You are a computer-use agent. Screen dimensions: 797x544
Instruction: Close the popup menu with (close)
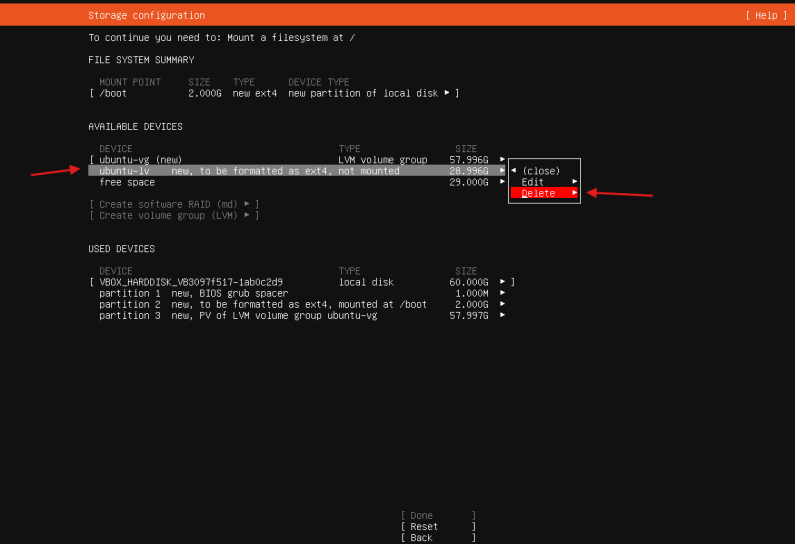click(541, 171)
